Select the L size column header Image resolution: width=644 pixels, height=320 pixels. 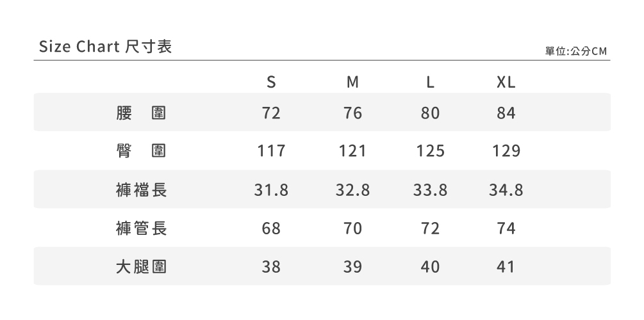click(x=431, y=83)
